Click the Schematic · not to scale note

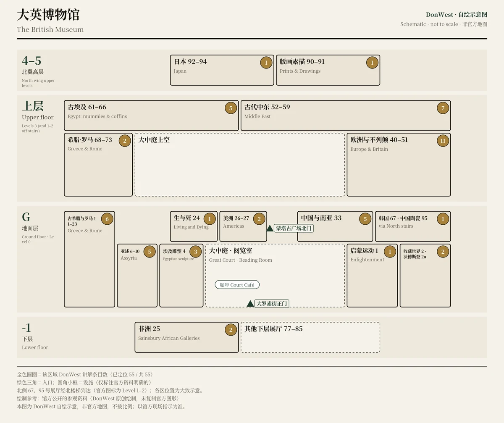click(444, 24)
